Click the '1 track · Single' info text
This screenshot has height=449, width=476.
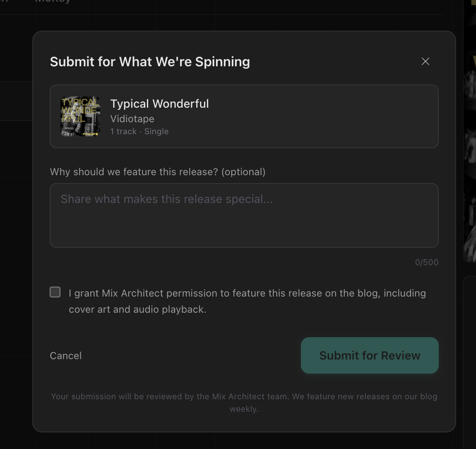click(x=139, y=131)
